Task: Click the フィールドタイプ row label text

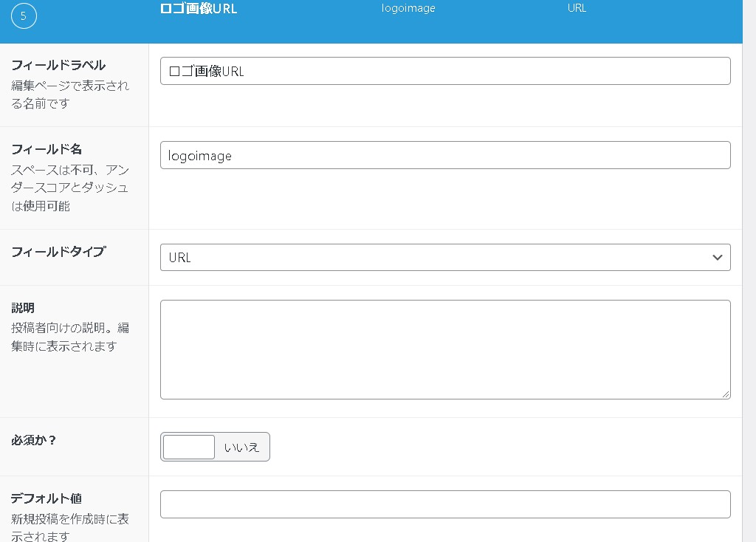Action: pos(58,251)
